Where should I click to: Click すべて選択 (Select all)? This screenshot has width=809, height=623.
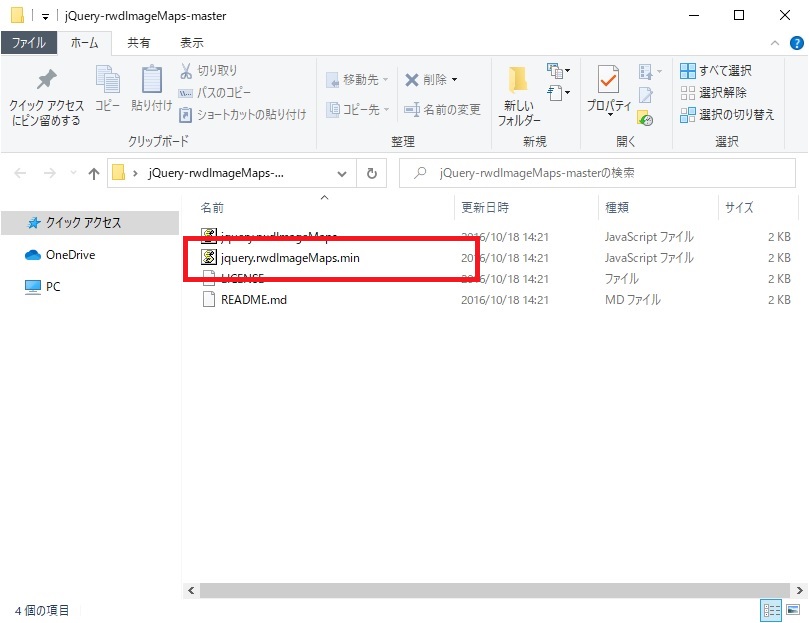pos(716,71)
